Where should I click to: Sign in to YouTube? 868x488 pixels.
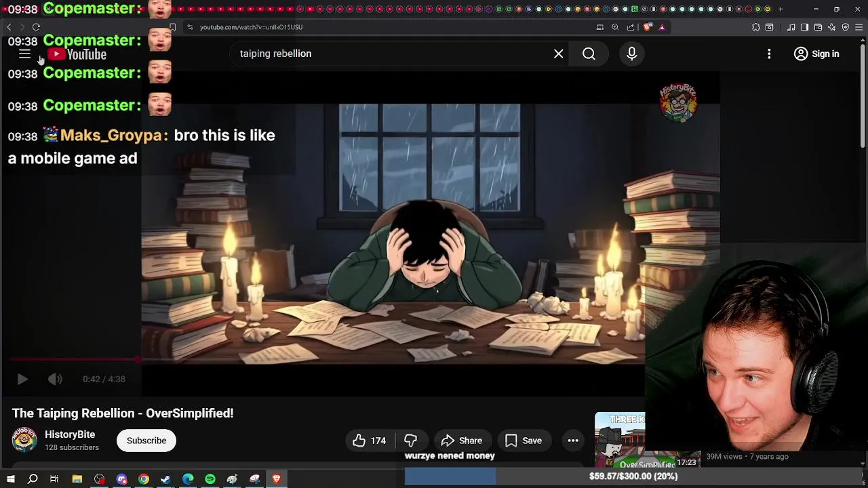(816, 54)
